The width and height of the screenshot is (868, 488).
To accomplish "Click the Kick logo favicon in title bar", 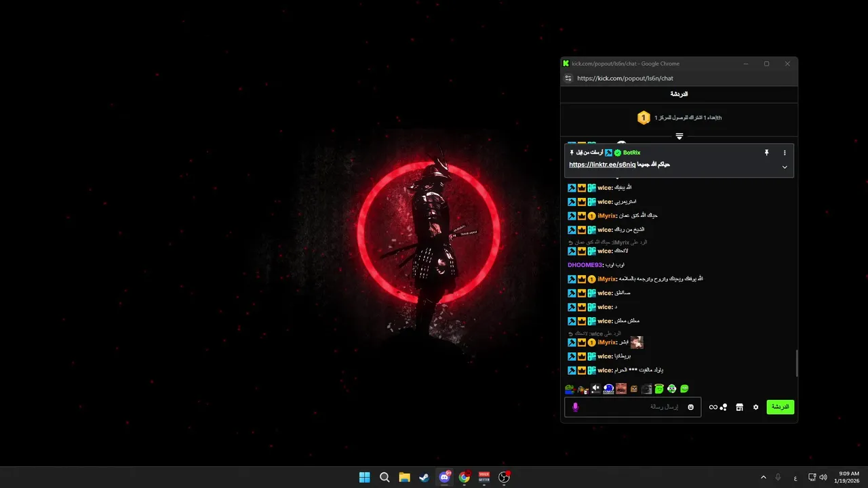I will tap(566, 64).
